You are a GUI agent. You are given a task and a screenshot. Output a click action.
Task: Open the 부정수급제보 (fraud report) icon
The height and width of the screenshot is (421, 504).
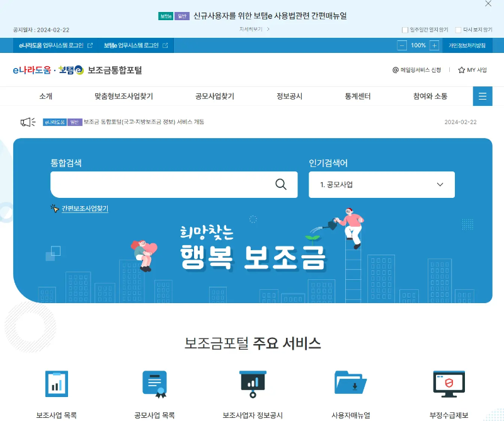pyautogui.click(x=449, y=383)
